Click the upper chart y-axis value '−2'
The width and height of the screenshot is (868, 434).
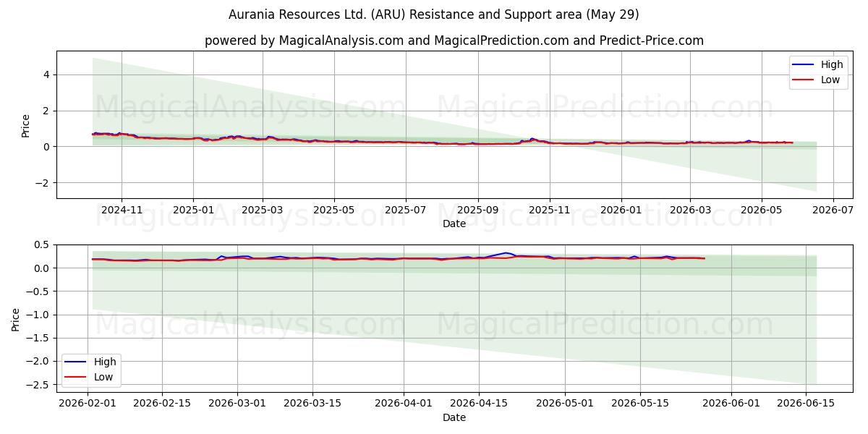click(x=42, y=183)
